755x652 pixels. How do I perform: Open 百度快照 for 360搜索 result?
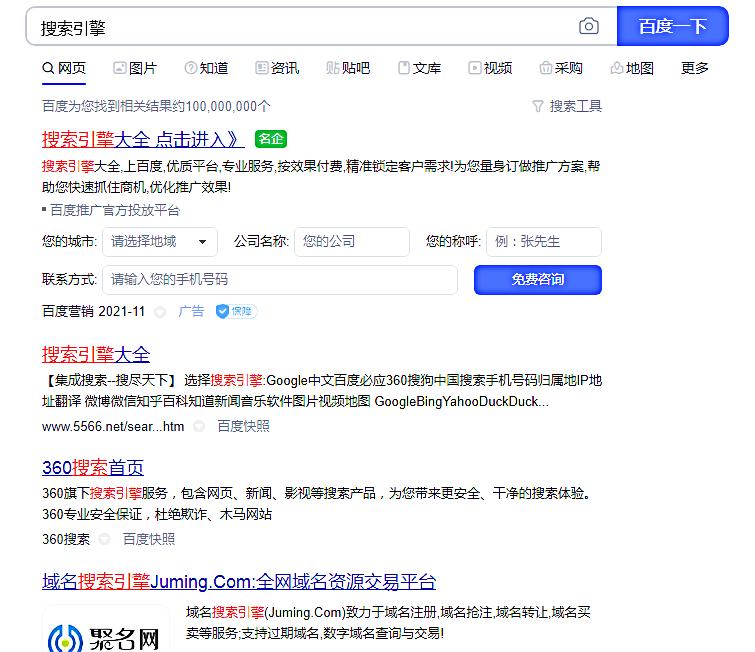[149, 539]
